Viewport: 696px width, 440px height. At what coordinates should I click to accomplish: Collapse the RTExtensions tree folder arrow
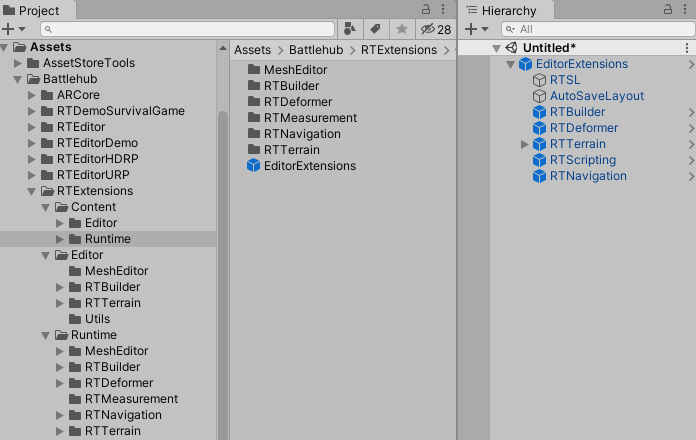(x=32, y=191)
